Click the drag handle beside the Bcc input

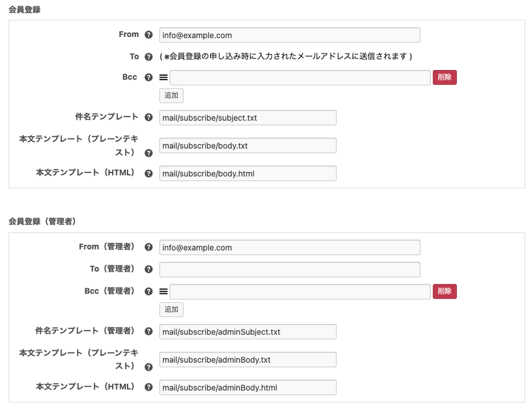[163, 76]
